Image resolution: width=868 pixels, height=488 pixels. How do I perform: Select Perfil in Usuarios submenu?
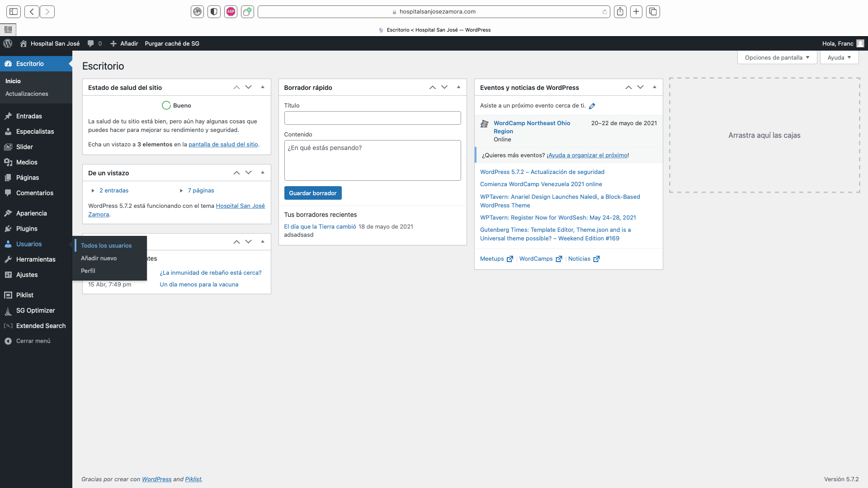(x=88, y=271)
